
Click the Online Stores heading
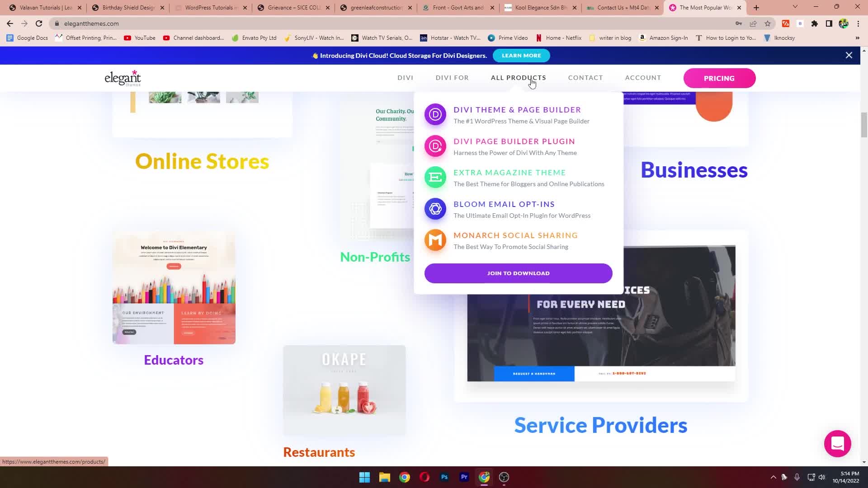(202, 161)
